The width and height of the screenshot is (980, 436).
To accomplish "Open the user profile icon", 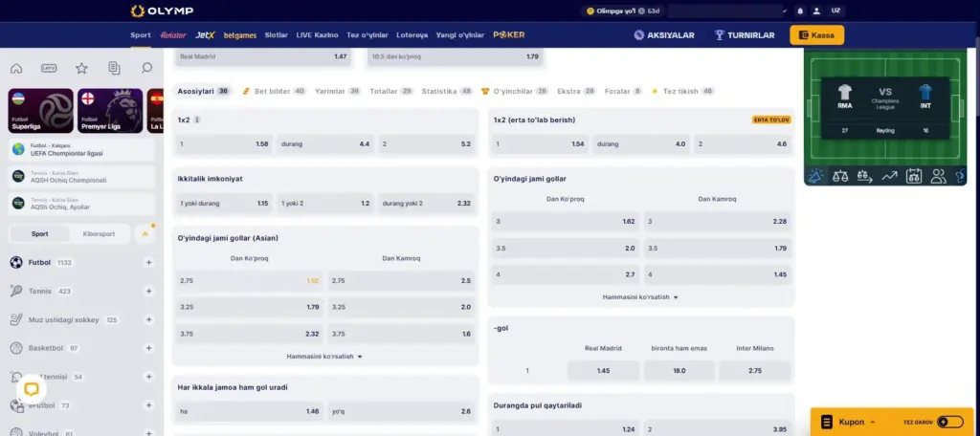I will [816, 11].
